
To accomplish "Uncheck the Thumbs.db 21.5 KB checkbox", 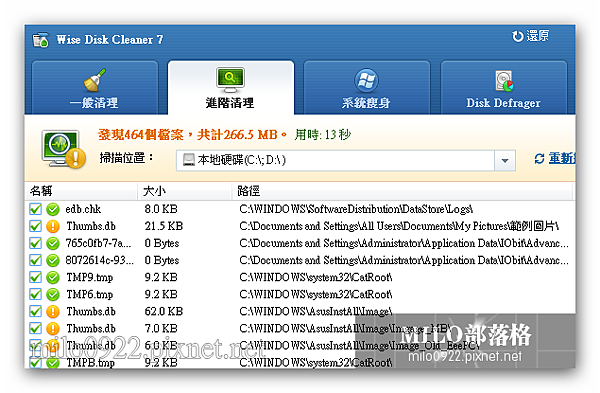I will click(36, 226).
